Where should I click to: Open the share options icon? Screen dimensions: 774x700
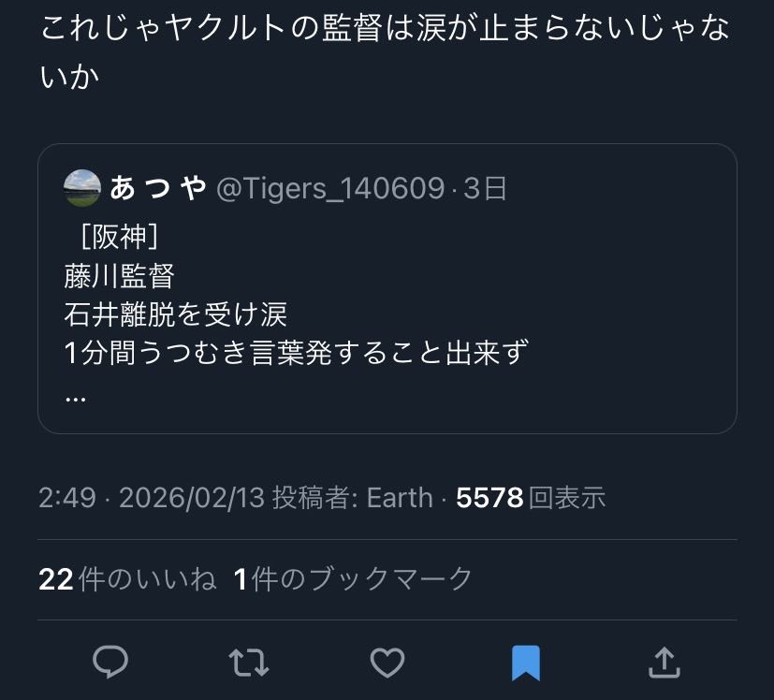point(664,663)
